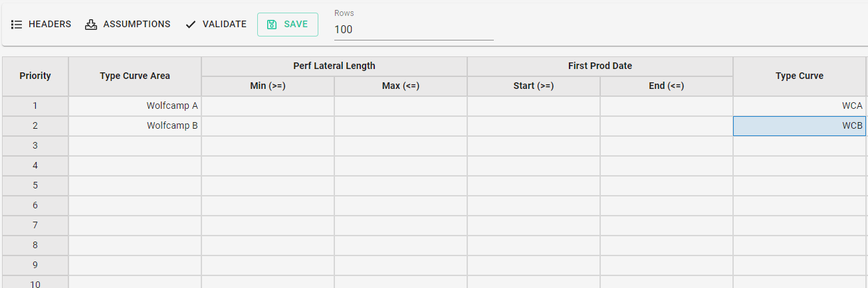Run VALIDATE on the table
The height and width of the screenshot is (288, 868).
(216, 24)
